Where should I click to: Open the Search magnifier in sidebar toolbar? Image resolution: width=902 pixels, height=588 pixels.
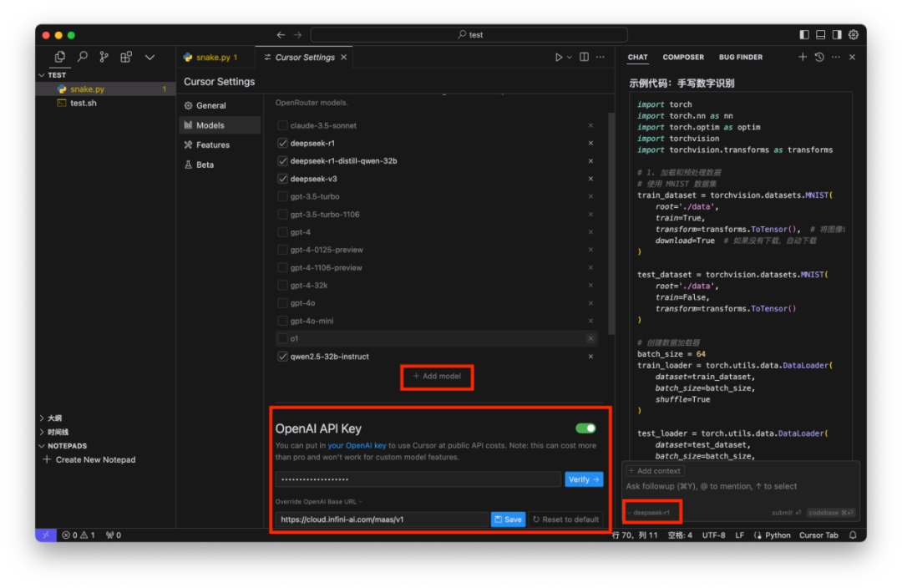[82, 57]
